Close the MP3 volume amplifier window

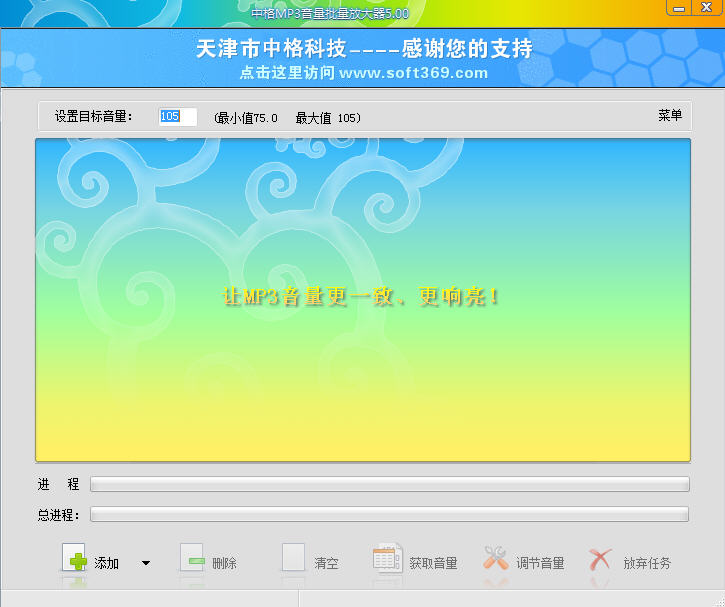pos(707,8)
